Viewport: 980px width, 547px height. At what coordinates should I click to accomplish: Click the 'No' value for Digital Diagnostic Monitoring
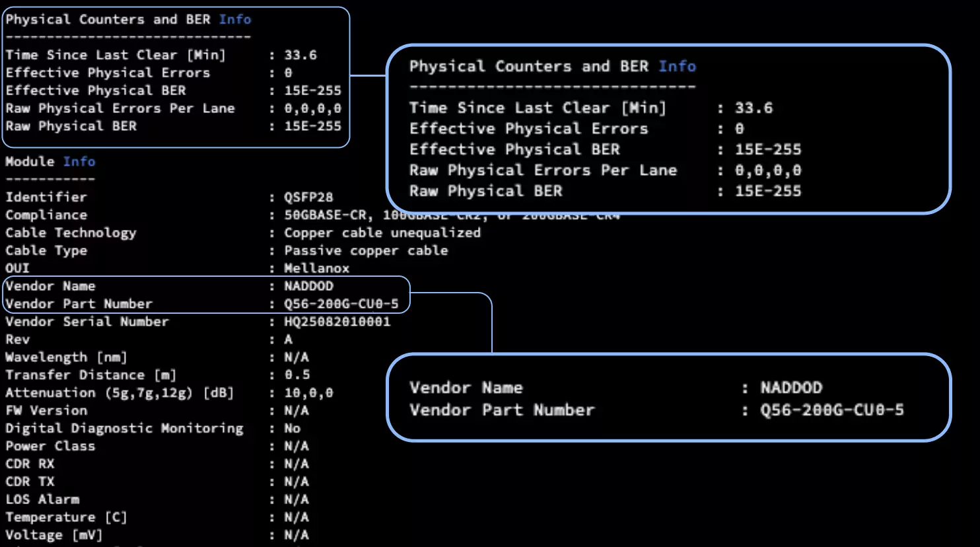[x=292, y=428]
